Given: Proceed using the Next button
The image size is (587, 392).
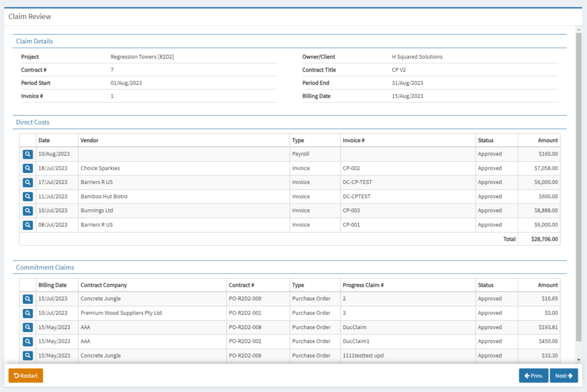Looking at the screenshot, I should 563,376.
